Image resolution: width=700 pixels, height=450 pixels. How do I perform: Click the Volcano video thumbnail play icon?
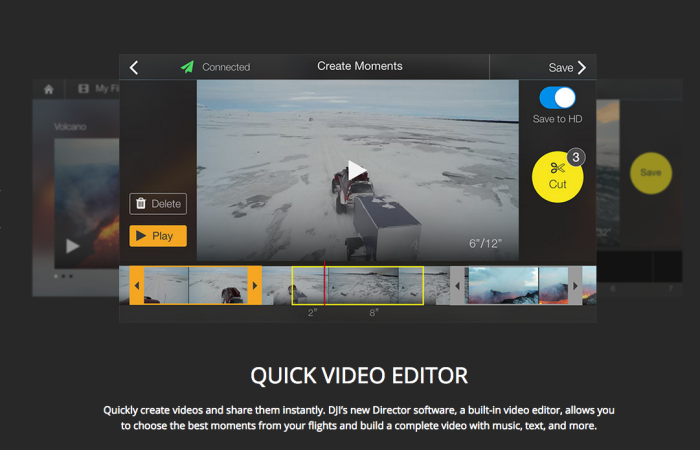72,245
